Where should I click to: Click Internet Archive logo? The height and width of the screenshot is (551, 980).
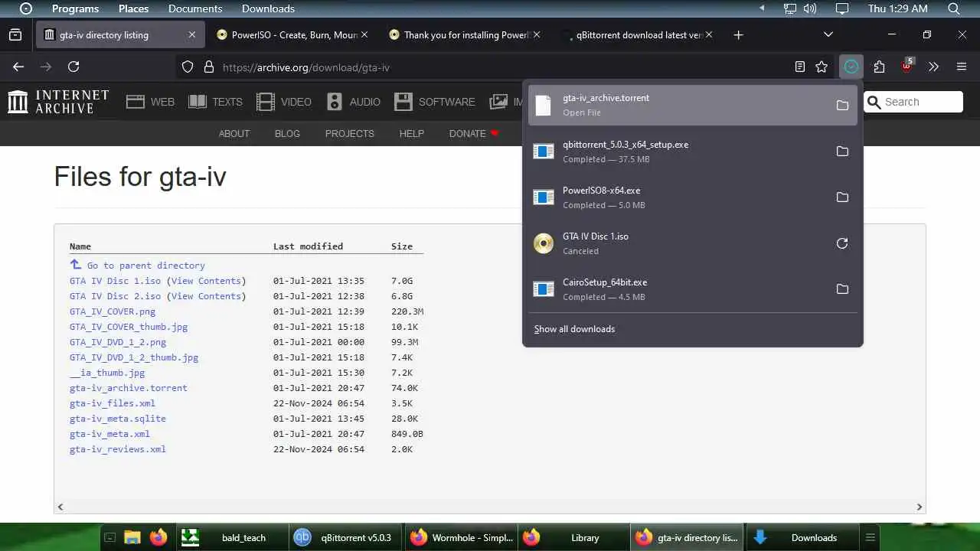(58, 102)
